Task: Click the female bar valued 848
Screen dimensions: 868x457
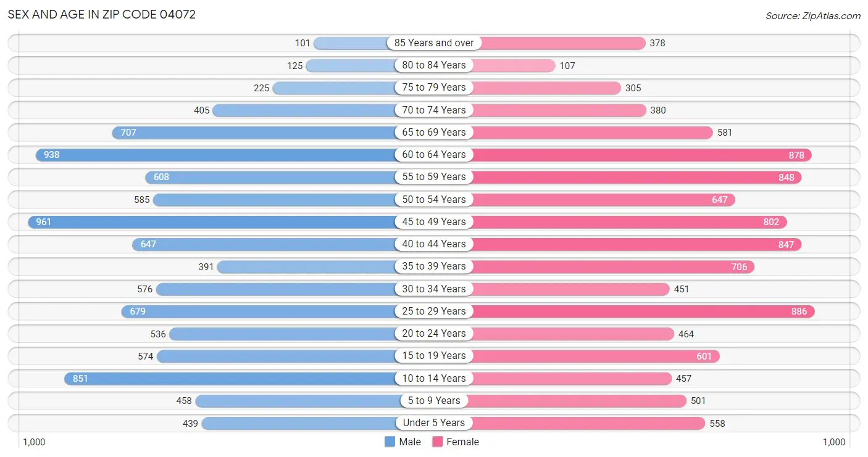Action: [x=636, y=177]
